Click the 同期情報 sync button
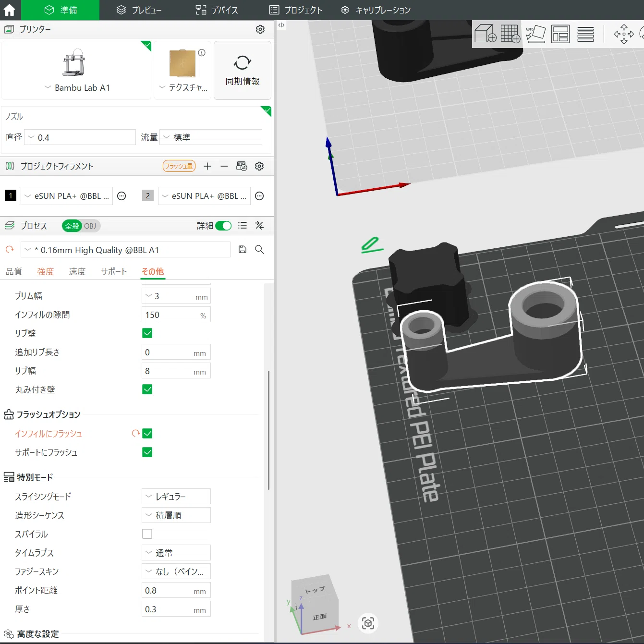The image size is (644, 644). [243, 70]
